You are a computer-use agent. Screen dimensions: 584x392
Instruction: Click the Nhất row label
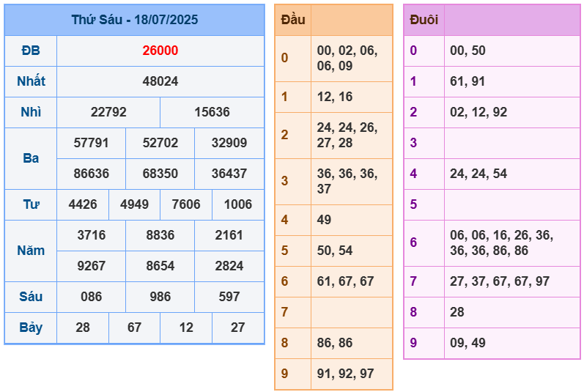(31, 81)
